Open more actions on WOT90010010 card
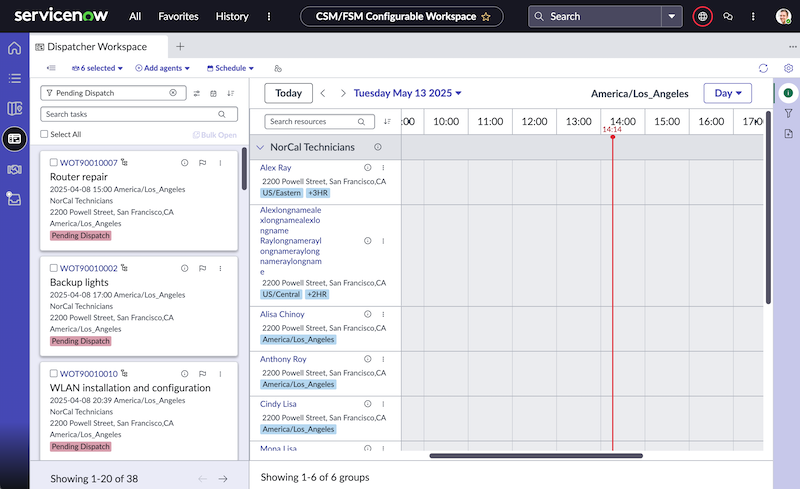Screen dimensions: 800x489 point(220,374)
